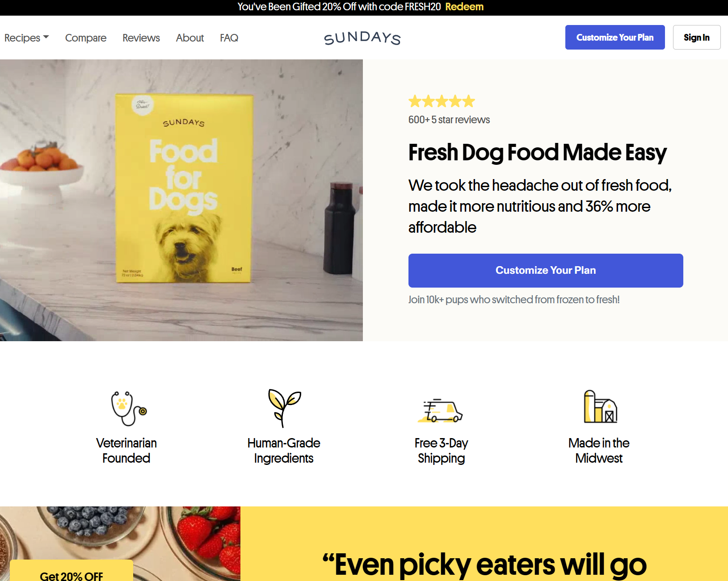Click the Human-Grade Ingredients plant icon
The image size is (728, 581).
284,408
